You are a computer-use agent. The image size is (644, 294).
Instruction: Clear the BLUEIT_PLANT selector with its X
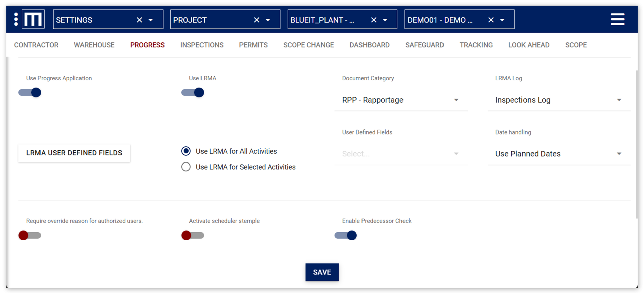pyautogui.click(x=374, y=20)
